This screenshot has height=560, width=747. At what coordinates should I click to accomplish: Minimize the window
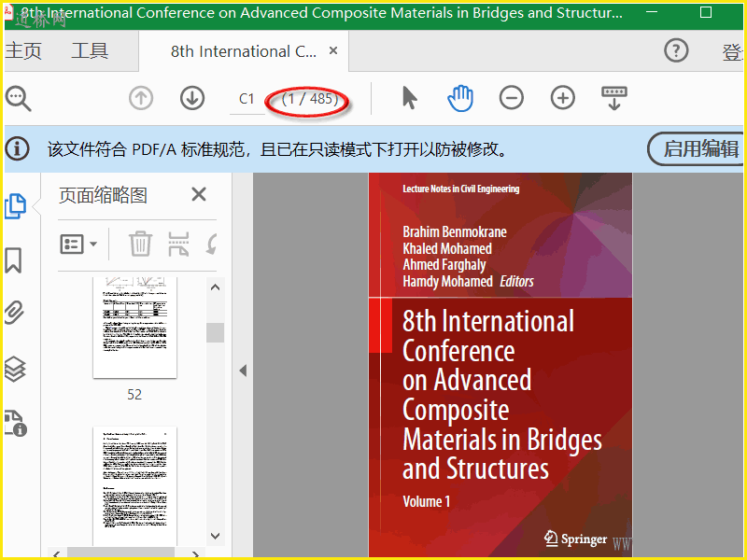pyautogui.click(x=652, y=12)
